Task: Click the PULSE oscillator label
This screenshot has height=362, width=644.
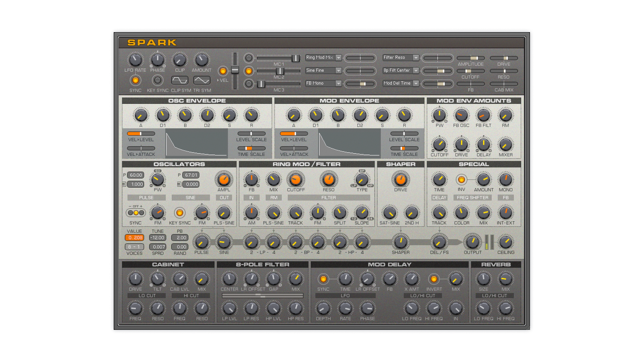Action: coord(146,198)
